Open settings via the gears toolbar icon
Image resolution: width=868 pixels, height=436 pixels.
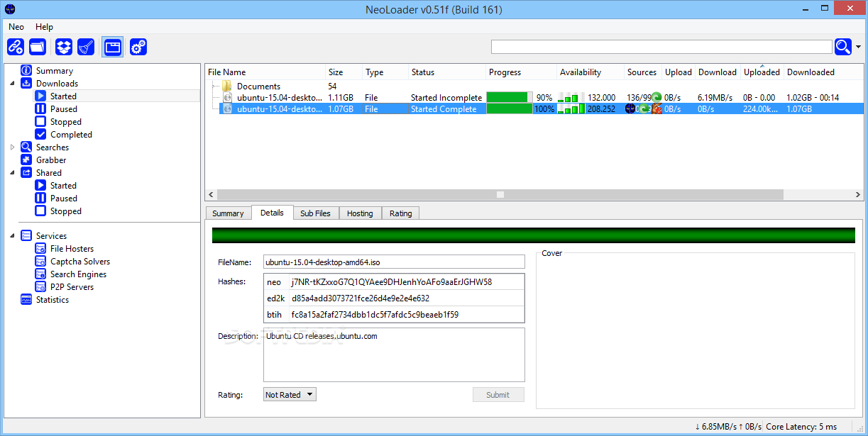click(138, 47)
